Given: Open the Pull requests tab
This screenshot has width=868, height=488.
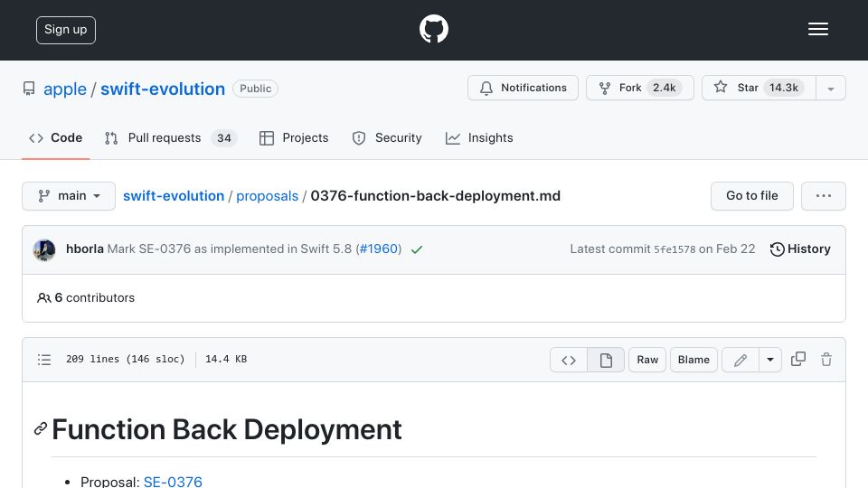Looking at the screenshot, I should click(171, 137).
